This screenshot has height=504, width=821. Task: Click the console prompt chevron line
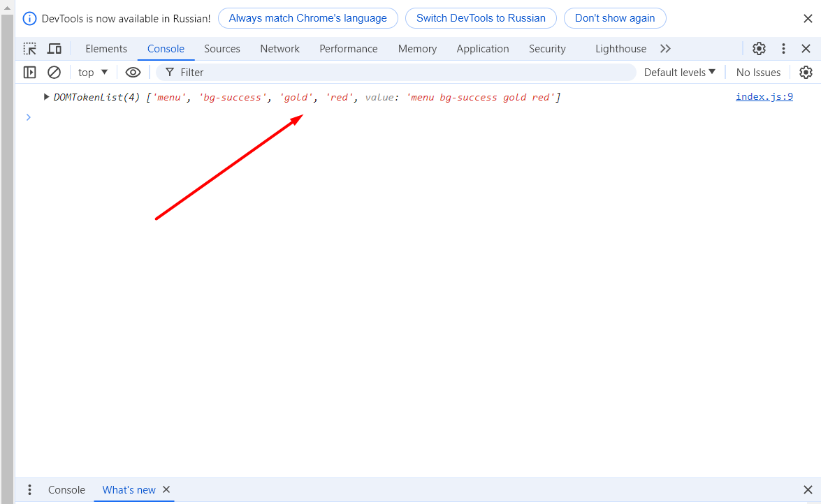pyautogui.click(x=28, y=117)
